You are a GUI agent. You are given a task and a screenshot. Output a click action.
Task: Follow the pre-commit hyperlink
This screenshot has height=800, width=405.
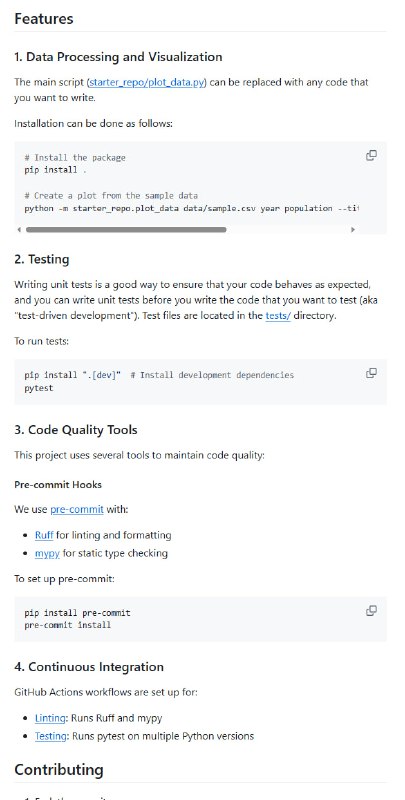pos(77,509)
